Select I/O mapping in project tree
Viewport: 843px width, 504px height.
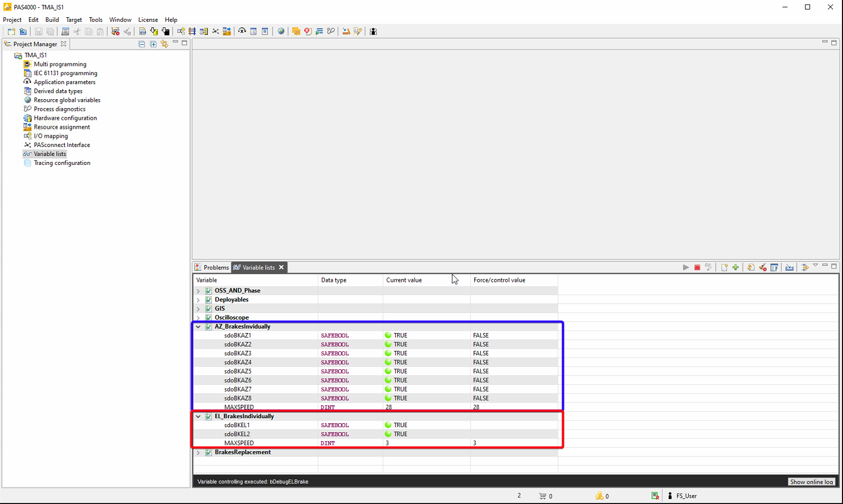[x=51, y=136]
